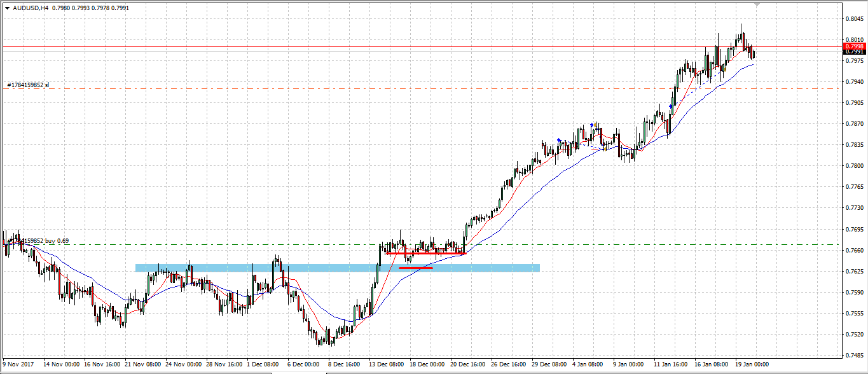Click the 28 Nov 16:00 time label
This screenshot has height=374, width=868.
coord(224,364)
